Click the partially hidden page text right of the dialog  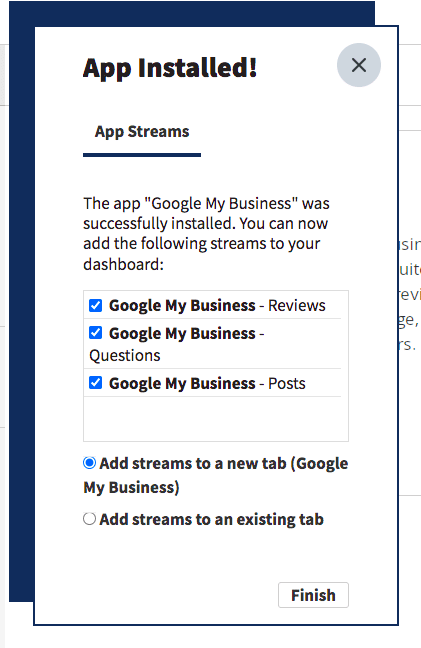pyautogui.click(x=409, y=294)
